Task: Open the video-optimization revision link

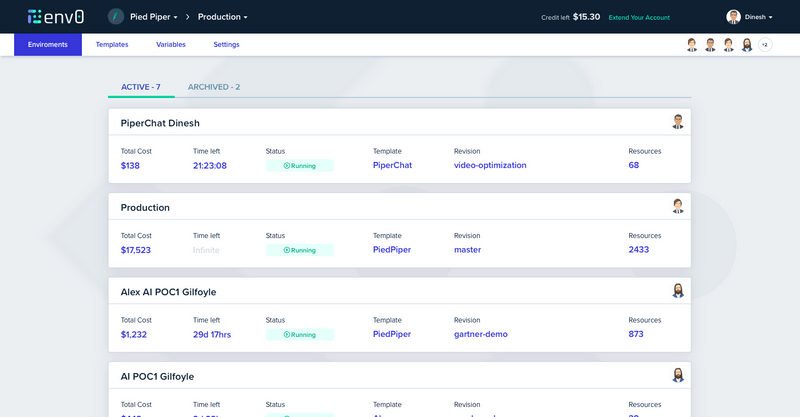Action: coord(490,166)
